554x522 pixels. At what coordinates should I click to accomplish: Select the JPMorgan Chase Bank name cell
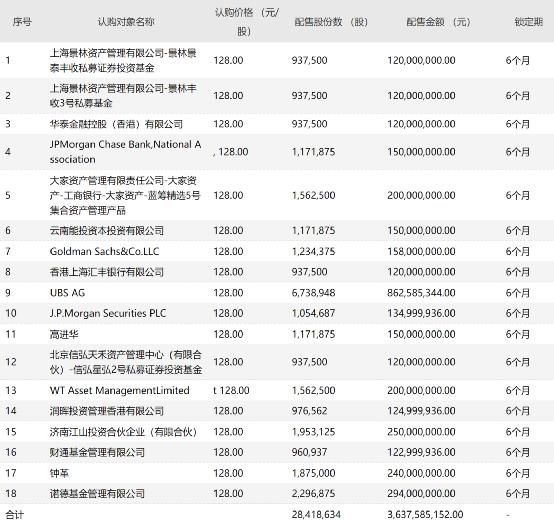click(x=125, y=152)
